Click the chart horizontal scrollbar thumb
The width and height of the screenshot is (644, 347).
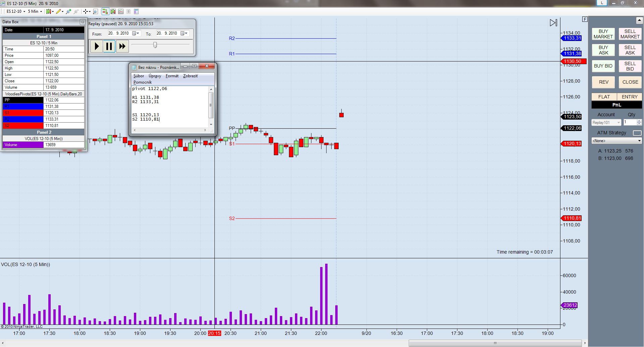495,343
